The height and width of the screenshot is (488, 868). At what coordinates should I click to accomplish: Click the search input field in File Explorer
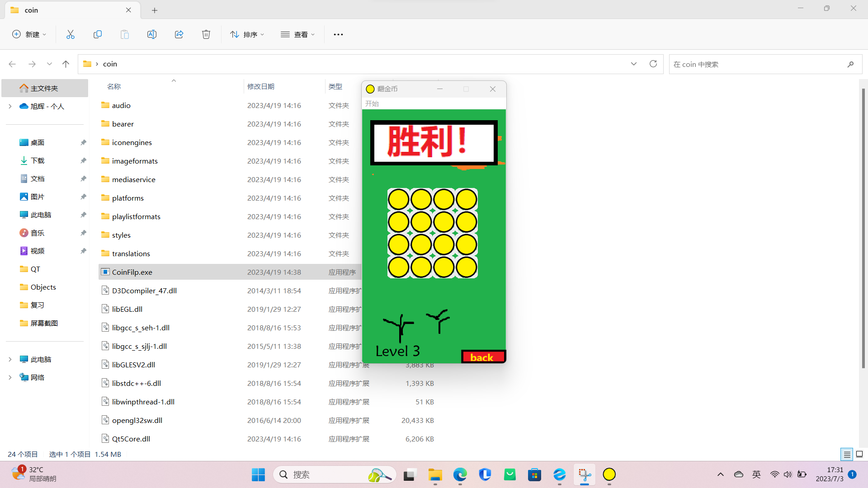tap(763, 64)
